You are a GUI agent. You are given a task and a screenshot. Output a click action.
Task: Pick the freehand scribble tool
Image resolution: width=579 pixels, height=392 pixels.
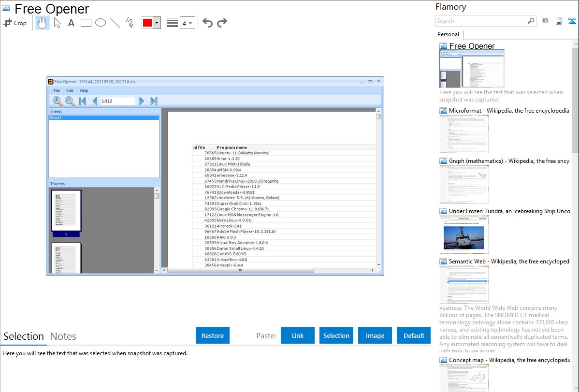tap(130, 23)
